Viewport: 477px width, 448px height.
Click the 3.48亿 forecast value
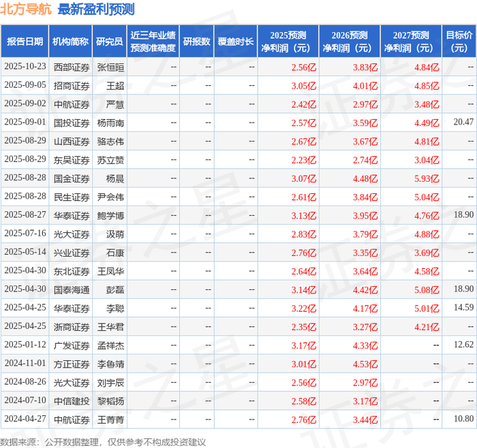coord(427,104)
